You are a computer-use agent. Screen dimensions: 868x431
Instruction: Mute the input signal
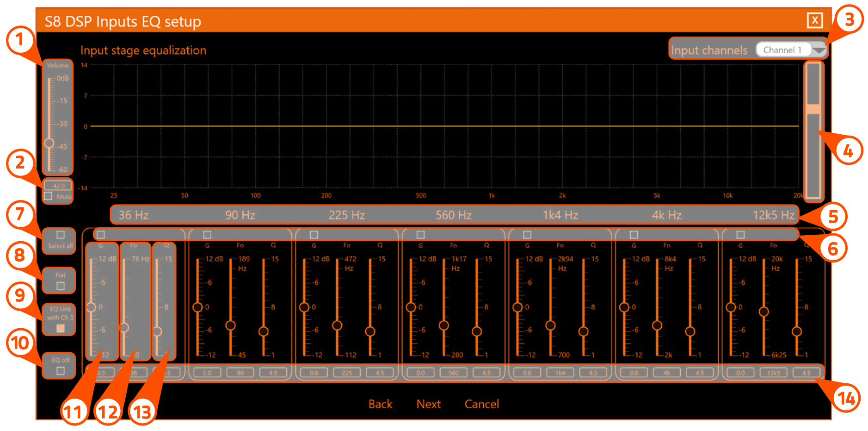[49, 196]
